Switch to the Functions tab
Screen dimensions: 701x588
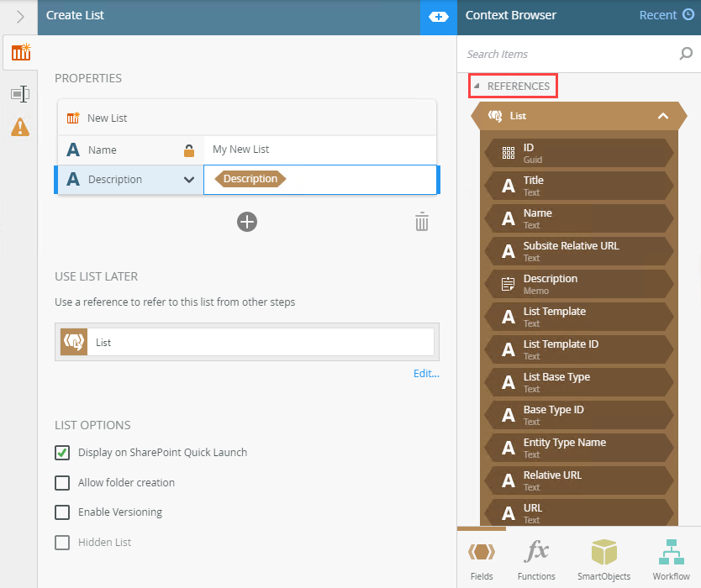coord(536,560)
